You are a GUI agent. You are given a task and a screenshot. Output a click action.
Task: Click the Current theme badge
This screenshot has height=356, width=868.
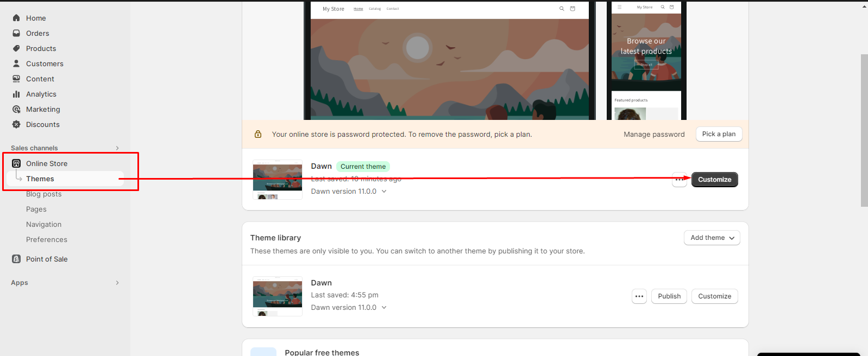click(x=363, y=167)
